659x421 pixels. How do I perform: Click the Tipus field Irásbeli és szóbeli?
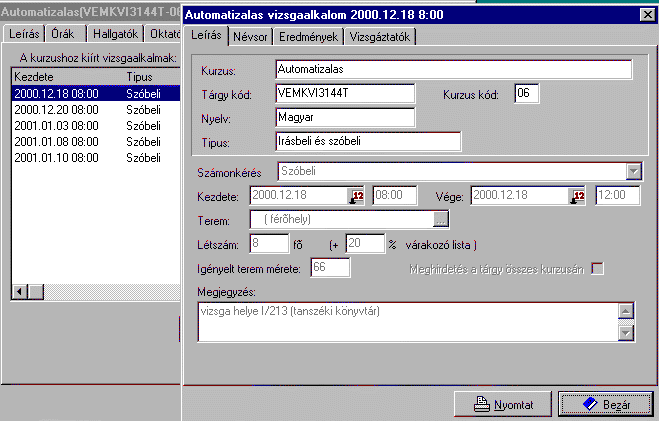point(369,141)
